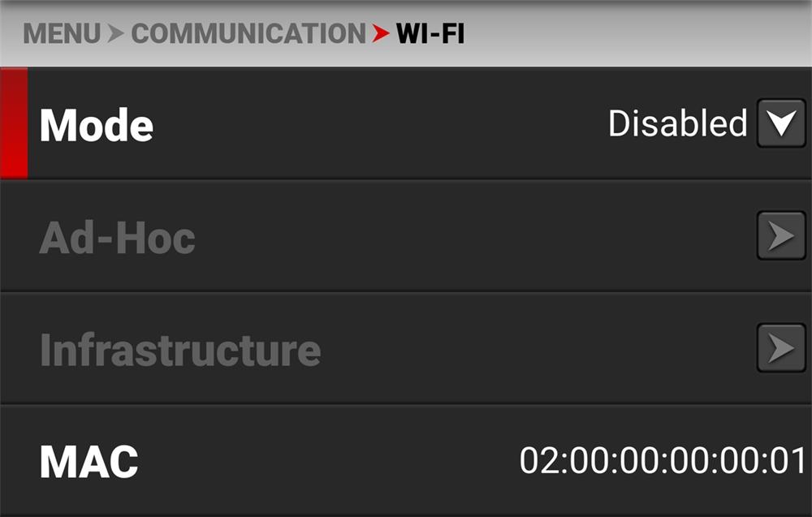Screen dimensions: 812x517
Task: Click the MAC label
Action: click(x=89, y=462)
